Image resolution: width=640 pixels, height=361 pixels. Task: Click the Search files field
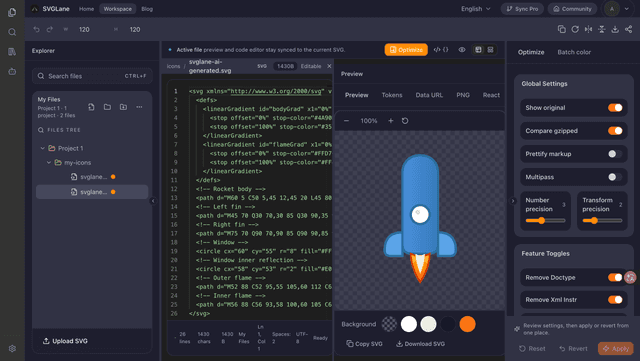[x=92, y=76]
